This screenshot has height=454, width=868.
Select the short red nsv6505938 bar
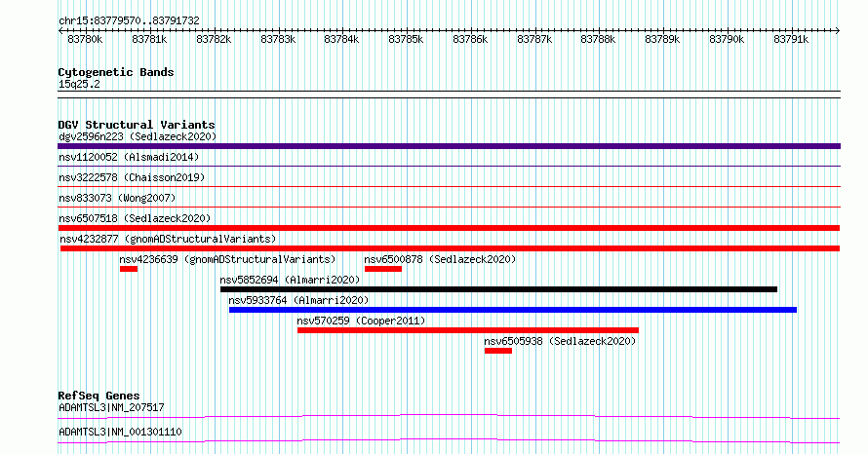pyautogui.click(x=498, y=351)
